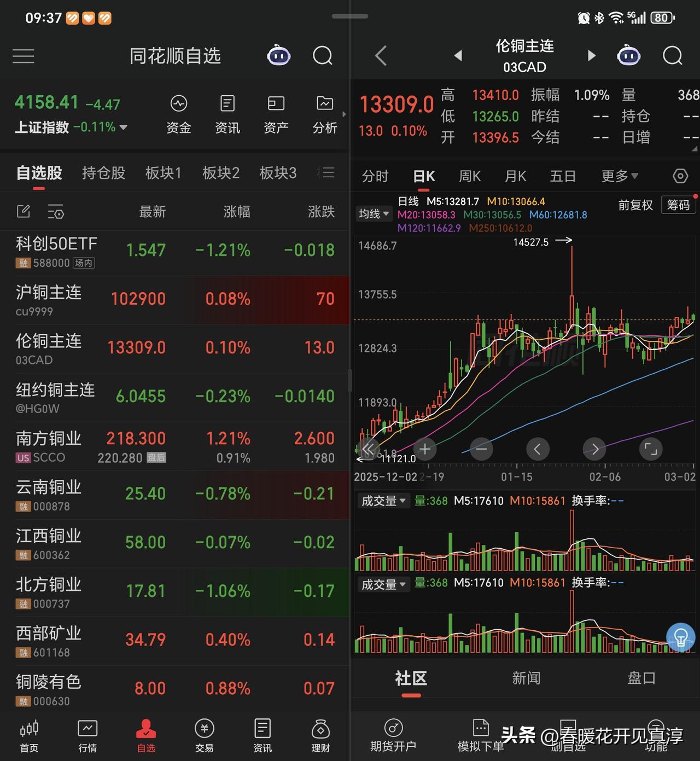Image resolution: width=700 pixels, height=761 pixels.
Task: Open the 资产 assets icon
Action: (x=276, y=115)
